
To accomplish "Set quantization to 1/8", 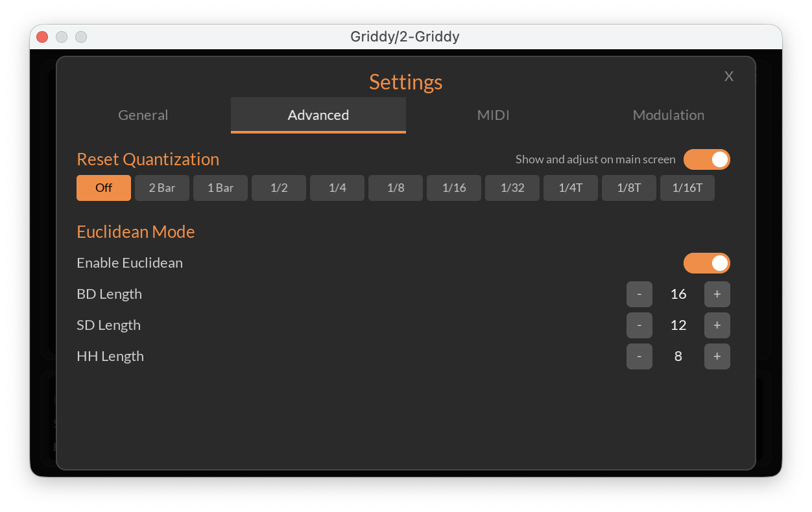I will [395, 187].
